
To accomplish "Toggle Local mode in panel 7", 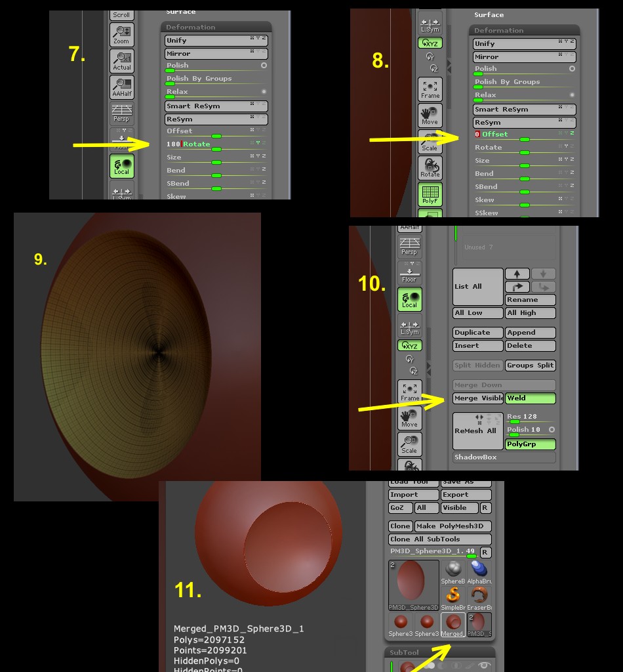I will [121, 166].
